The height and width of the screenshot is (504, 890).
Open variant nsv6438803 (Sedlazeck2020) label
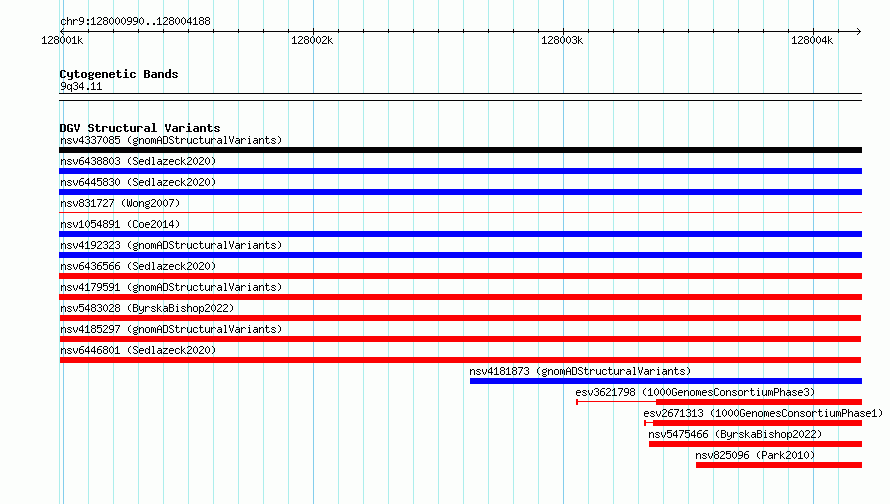(138, 161)
